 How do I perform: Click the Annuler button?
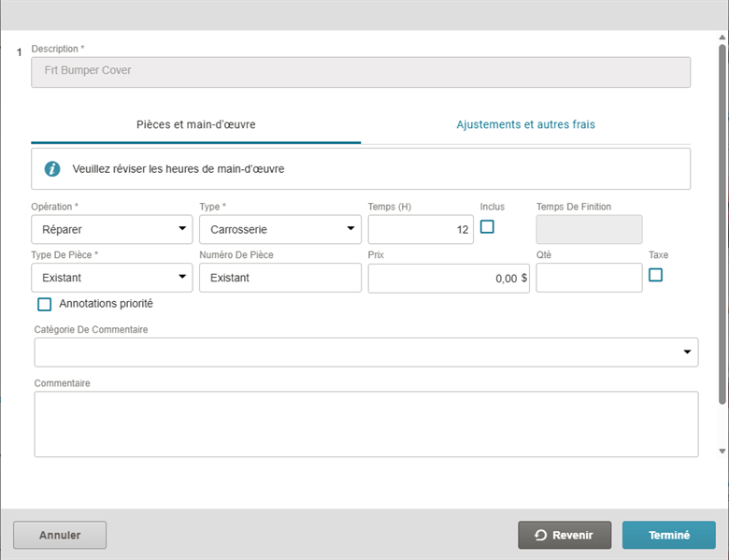[x=60, y=536]
